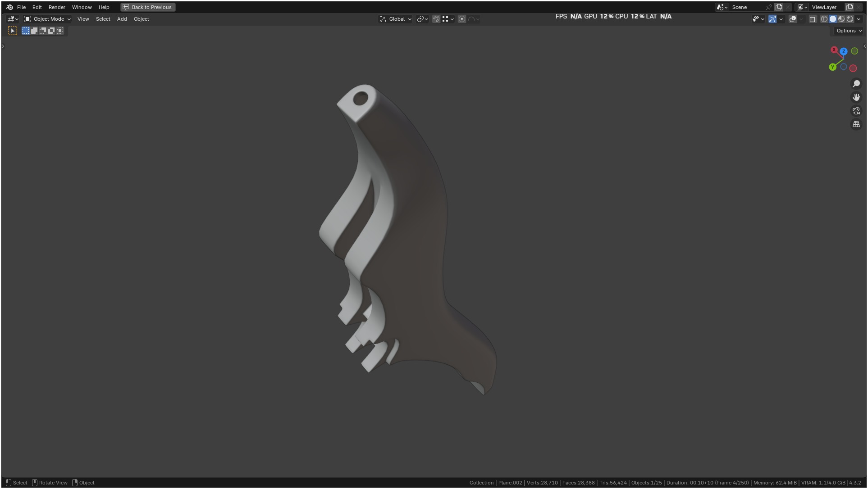Click the ViewLayer name field
This screenshot has height=489, width=868.
(827, 7)
